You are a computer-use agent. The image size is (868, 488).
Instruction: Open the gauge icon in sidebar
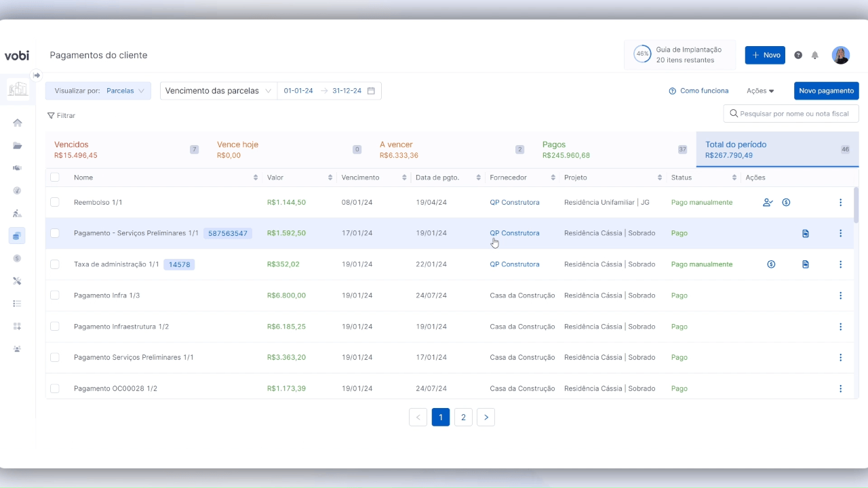(x=18, y=190)
